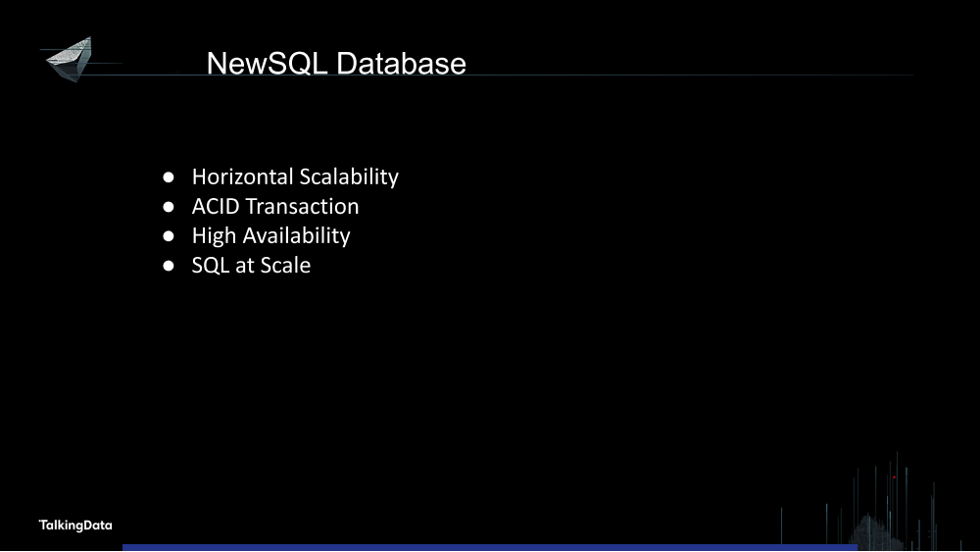Click the small red dot in the skyline graphic
The image size is (980, 552).
coord(895,477)
